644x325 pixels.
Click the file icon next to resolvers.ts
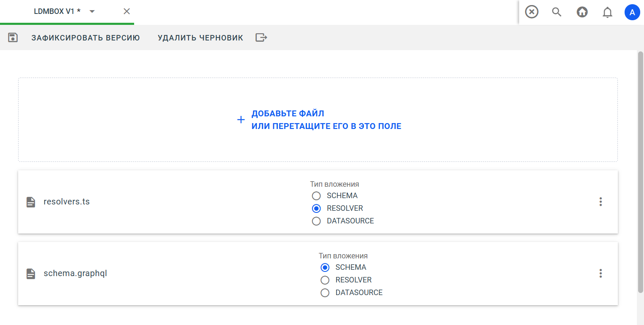(31, 202)
